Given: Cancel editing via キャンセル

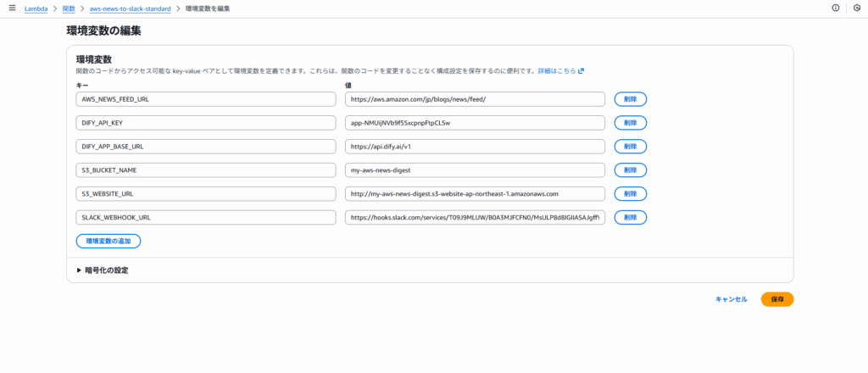Looking at the screenshot, I should 731,299.
